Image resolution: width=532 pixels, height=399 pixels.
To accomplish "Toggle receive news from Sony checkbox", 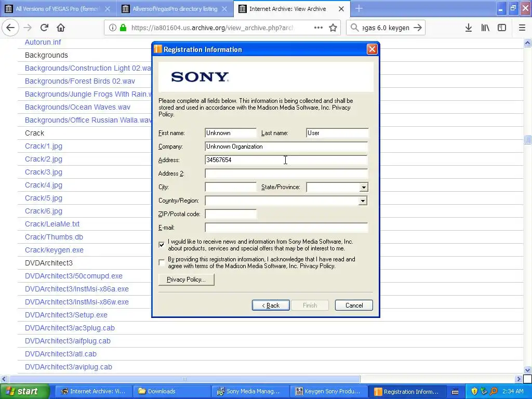I will (x=162, y=245).
